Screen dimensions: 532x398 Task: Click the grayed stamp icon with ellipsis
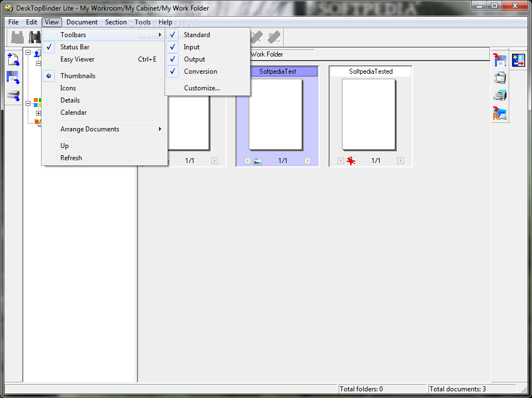coord(274,37)
